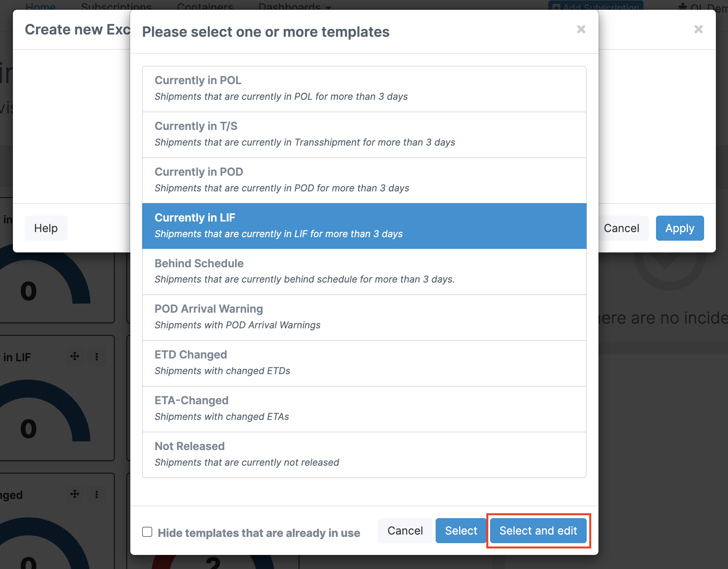
Task: Click move handle on bottom-left widget
Action: coord(75,494)
